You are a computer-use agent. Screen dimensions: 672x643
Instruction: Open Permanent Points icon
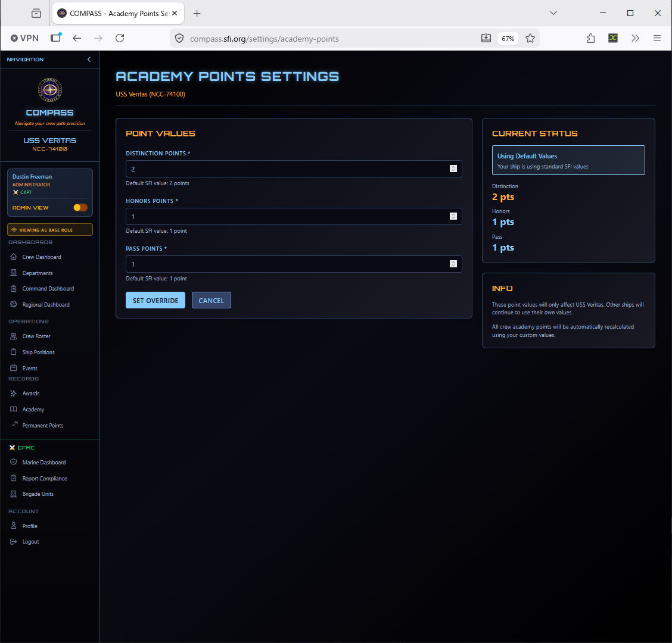point(14,424)
